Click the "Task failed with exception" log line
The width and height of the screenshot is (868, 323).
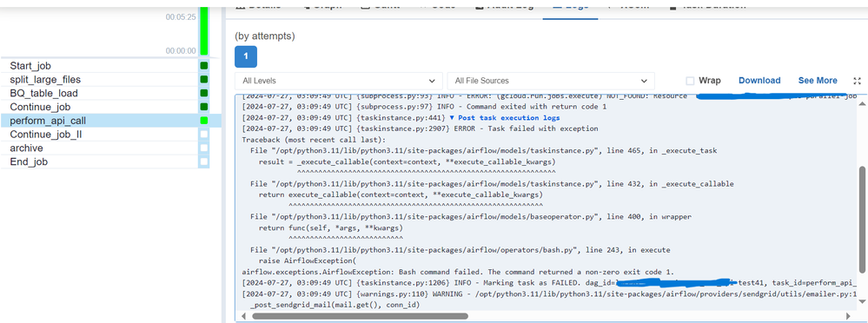421,129
